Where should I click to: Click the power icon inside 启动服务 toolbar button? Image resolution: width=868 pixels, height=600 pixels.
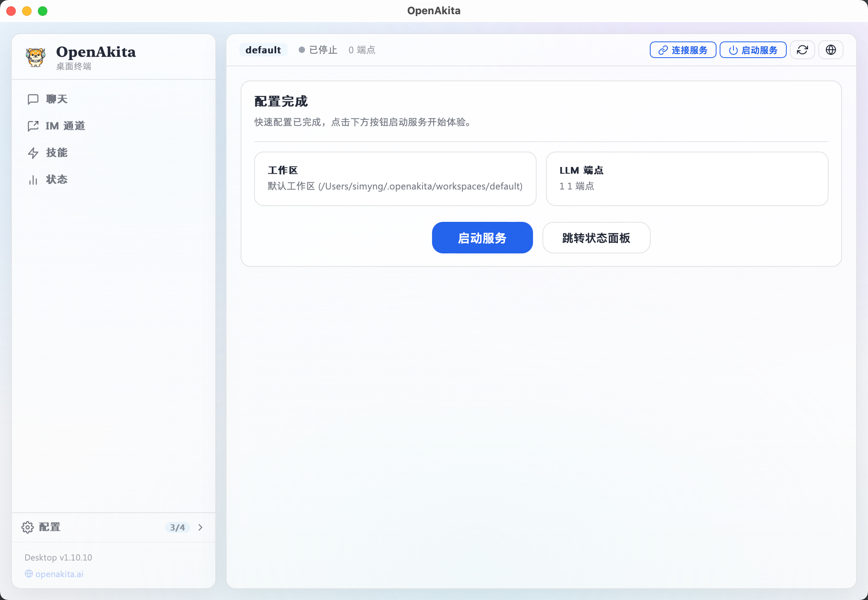[733, 50]
